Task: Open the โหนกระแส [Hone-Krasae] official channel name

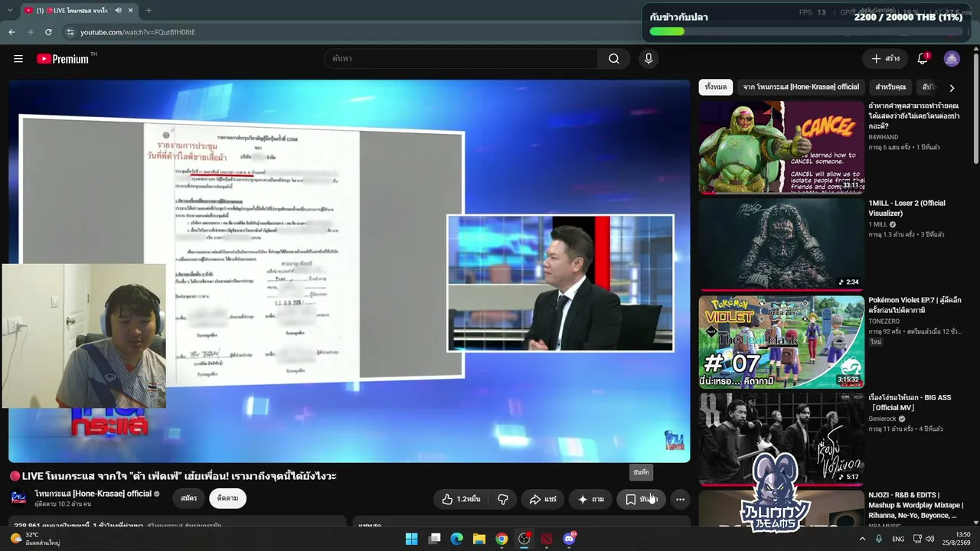Action: (x=93, y=494)
